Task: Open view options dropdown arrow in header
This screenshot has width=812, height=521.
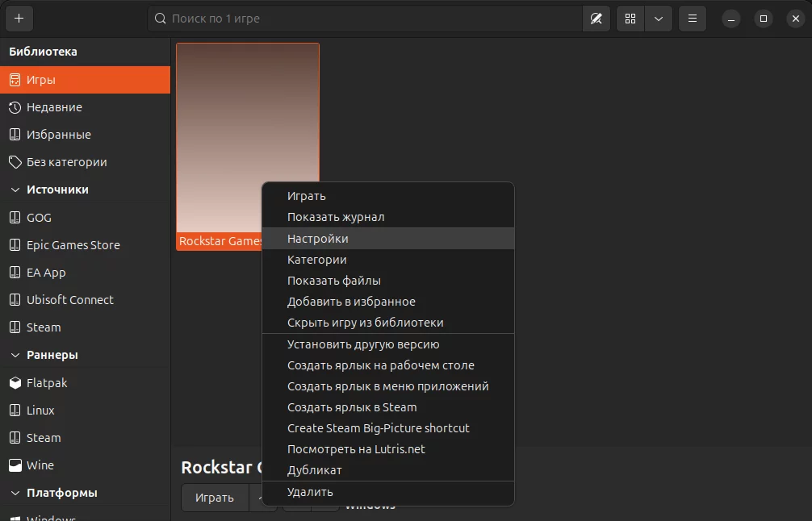Action: [658, 19]
